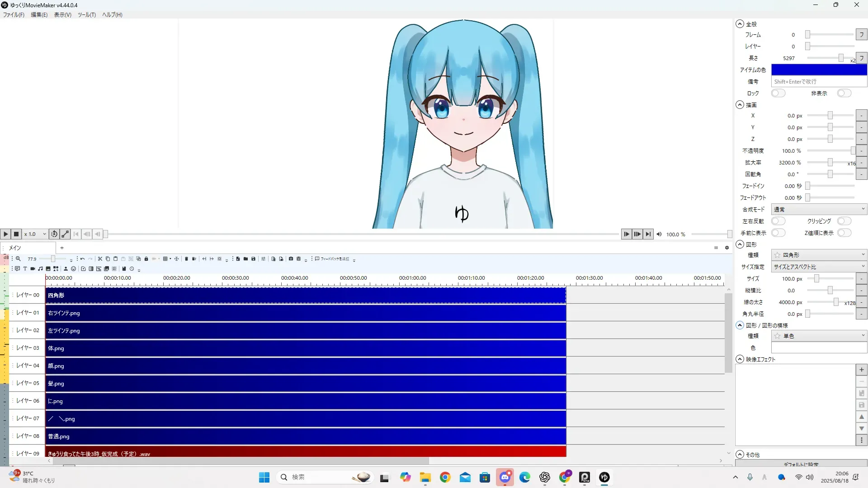Open the 図形 種類 四角形 dropdown
This screenshot has width=868, height=488.
819,255
